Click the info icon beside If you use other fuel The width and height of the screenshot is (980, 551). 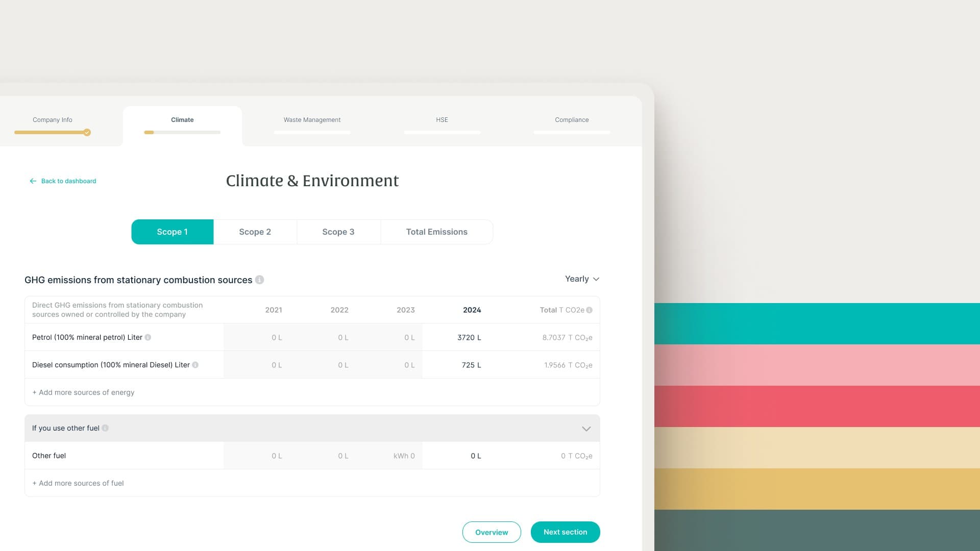click(106, 428)
